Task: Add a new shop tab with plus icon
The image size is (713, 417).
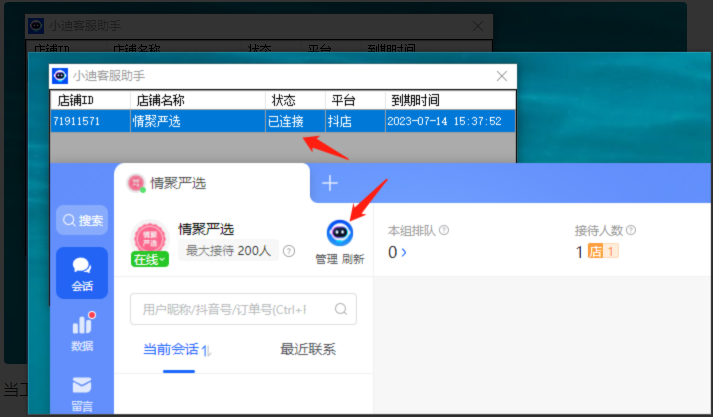Action: (x=330, y=183)
